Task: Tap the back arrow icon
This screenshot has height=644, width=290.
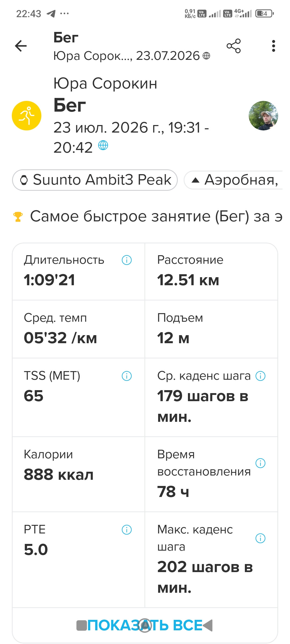Action: coord(21,46)
